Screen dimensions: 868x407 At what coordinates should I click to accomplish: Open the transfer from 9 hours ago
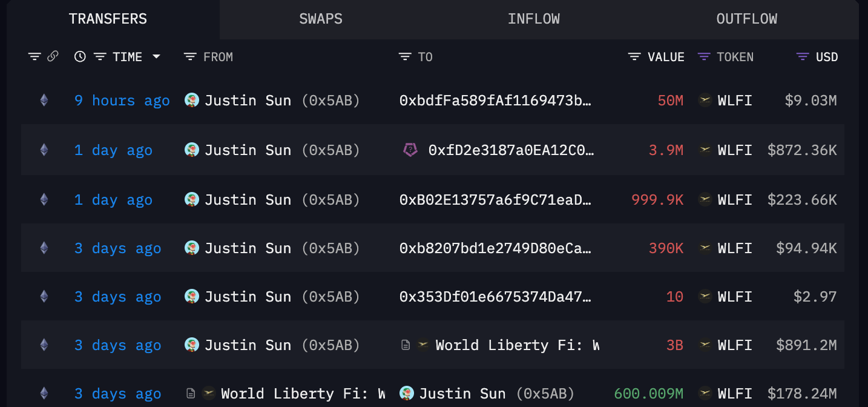click(x=122, y=100)
